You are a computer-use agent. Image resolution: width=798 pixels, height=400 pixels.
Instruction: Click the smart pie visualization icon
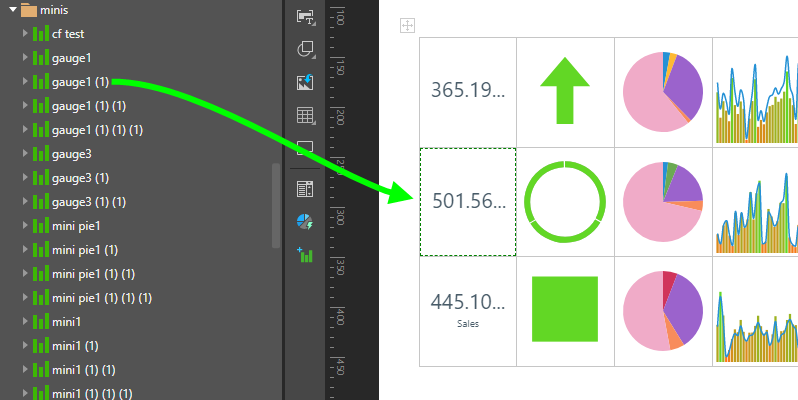(x=306, y=221)
